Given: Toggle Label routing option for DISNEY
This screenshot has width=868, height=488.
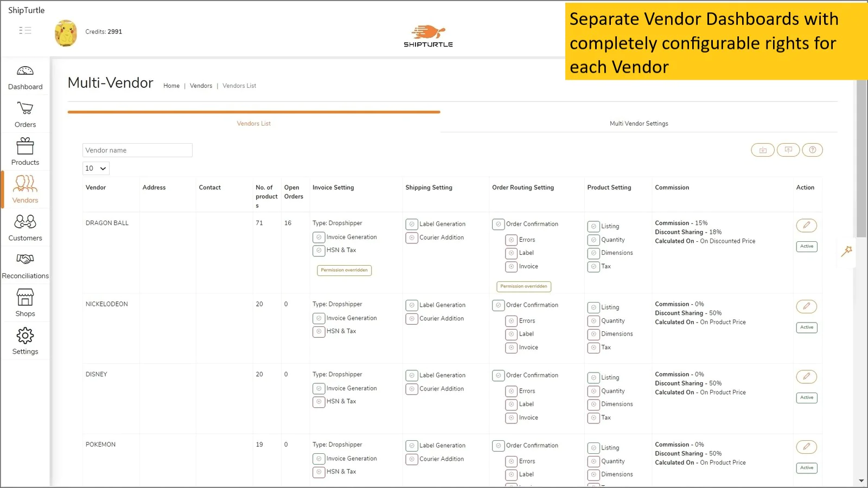Looking at the screenshot, I should (511, 404).
